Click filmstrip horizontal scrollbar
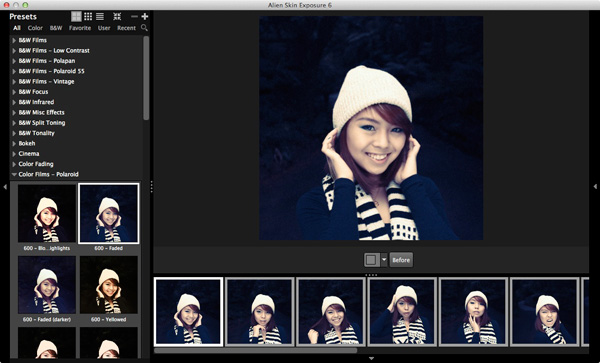This screenshot has width=600, height=363. click(256, 350)
